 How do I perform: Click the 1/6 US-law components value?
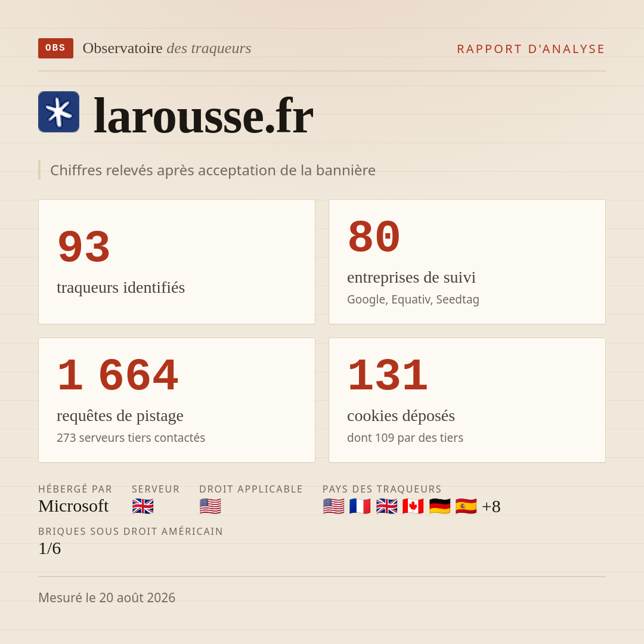tap(49, 549)
